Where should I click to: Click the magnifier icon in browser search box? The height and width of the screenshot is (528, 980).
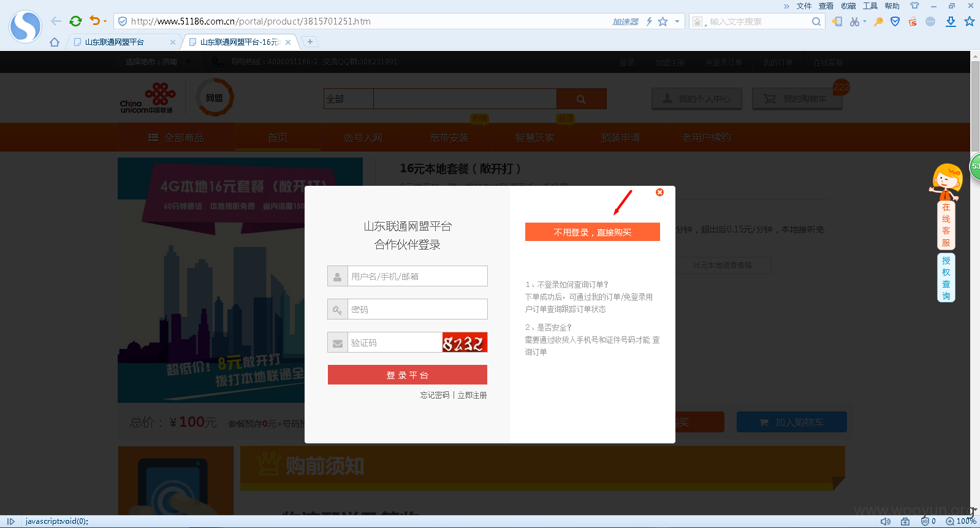(816, 21)
